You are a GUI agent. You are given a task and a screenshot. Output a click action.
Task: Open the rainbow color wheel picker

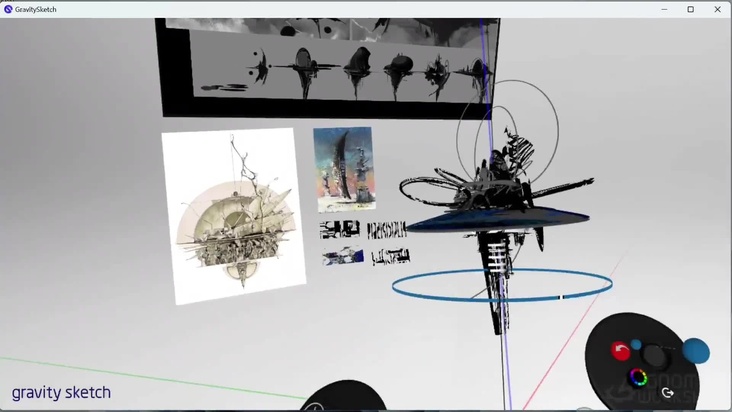coord(638,377)
